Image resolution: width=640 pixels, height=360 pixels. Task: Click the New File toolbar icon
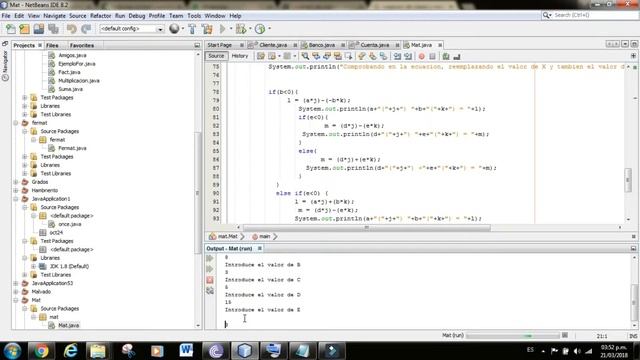point(11,29)
